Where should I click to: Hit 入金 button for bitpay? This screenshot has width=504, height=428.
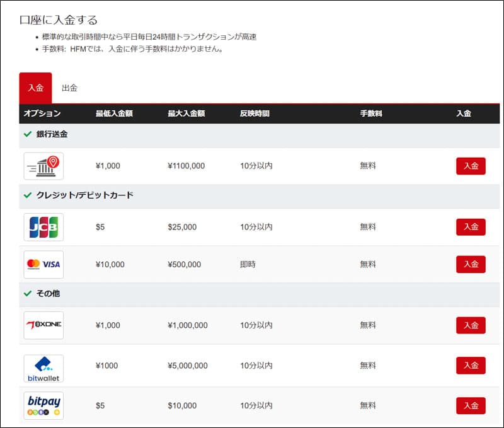click(471, 405)
